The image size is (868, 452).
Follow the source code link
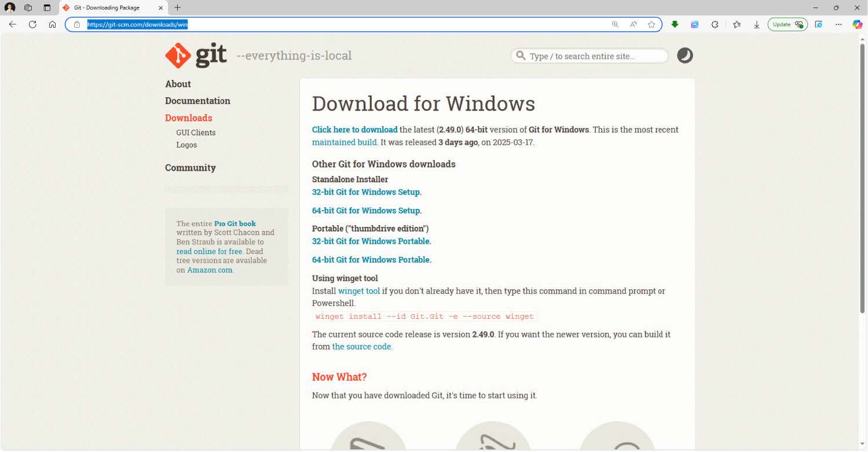[x=362, y=347]
